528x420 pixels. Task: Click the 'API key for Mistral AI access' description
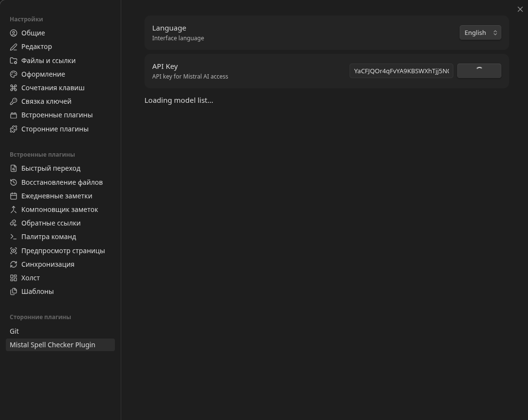coord(190,77)
